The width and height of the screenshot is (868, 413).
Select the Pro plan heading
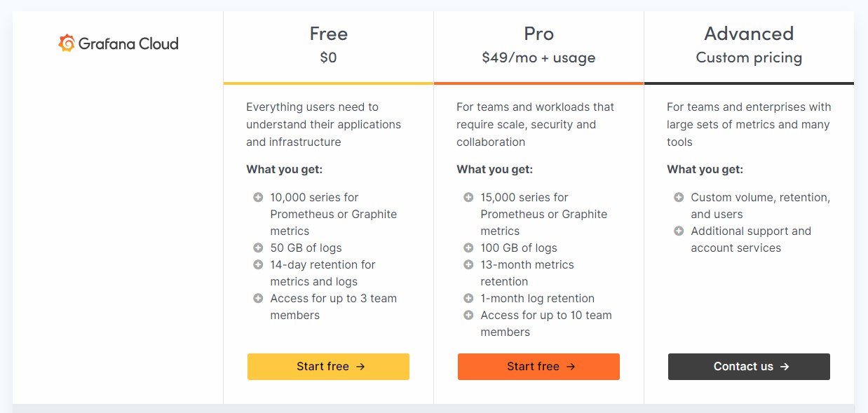pyautogui.click(x=538, y=34)
